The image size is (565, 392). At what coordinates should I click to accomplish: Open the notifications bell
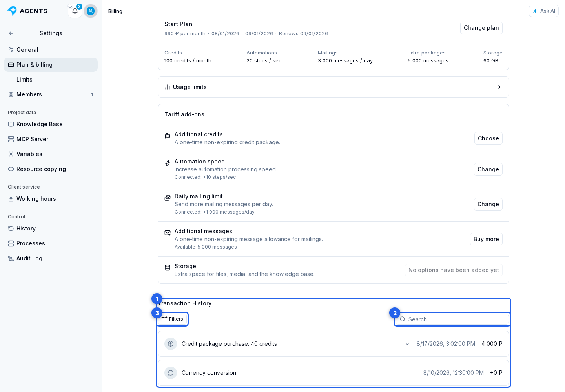coord(75,11)
